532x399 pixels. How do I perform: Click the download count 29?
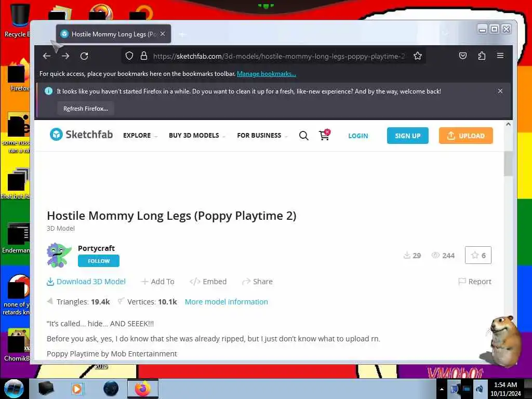(412, 255)
